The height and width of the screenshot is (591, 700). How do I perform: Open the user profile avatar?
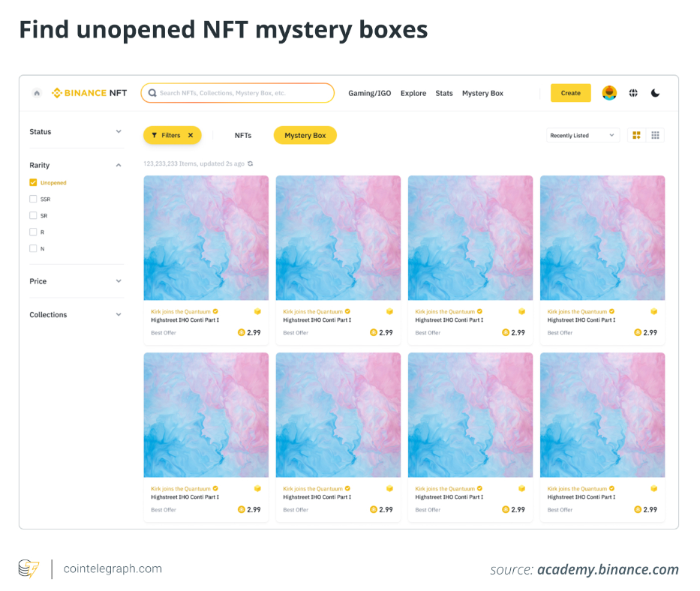point(609,93)
